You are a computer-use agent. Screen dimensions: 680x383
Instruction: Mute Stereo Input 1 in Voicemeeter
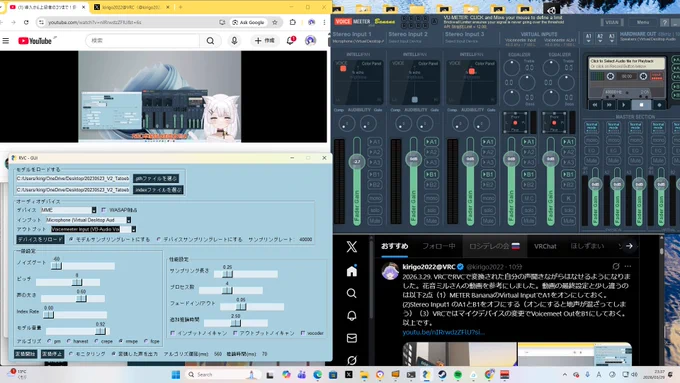tap(374, 221)
